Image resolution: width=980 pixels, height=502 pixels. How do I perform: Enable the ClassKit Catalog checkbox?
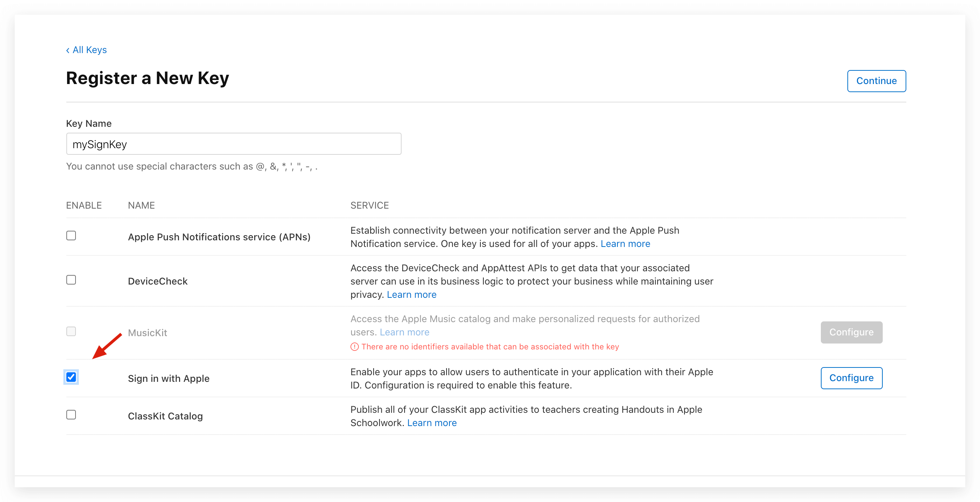coord(71,415)
